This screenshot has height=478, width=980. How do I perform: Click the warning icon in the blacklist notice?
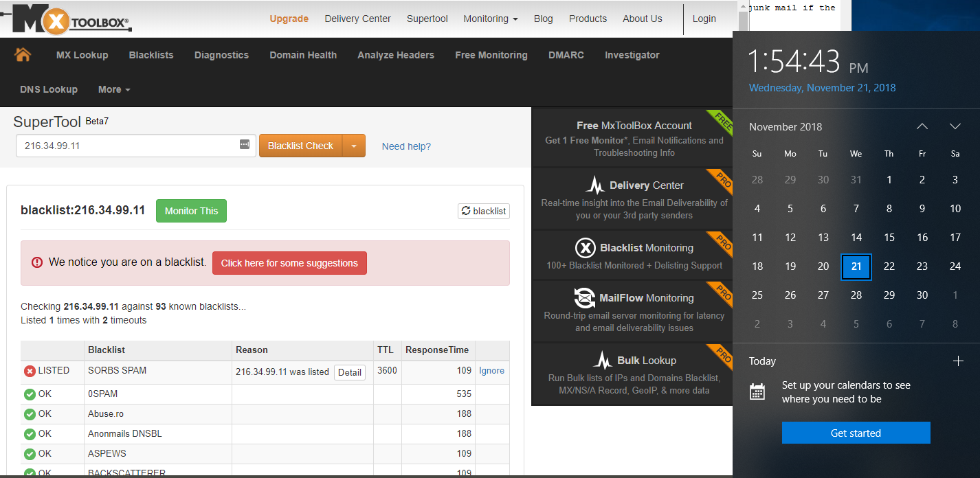[37, 262]
